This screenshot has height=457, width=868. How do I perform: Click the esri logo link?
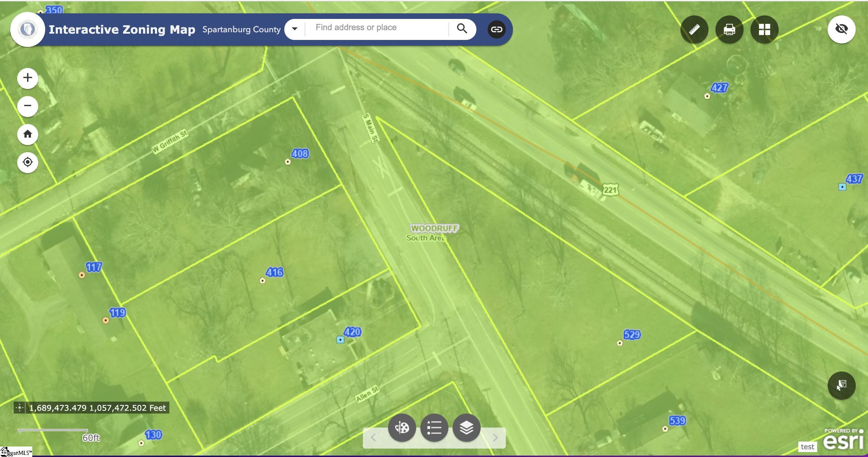(843, 440)
